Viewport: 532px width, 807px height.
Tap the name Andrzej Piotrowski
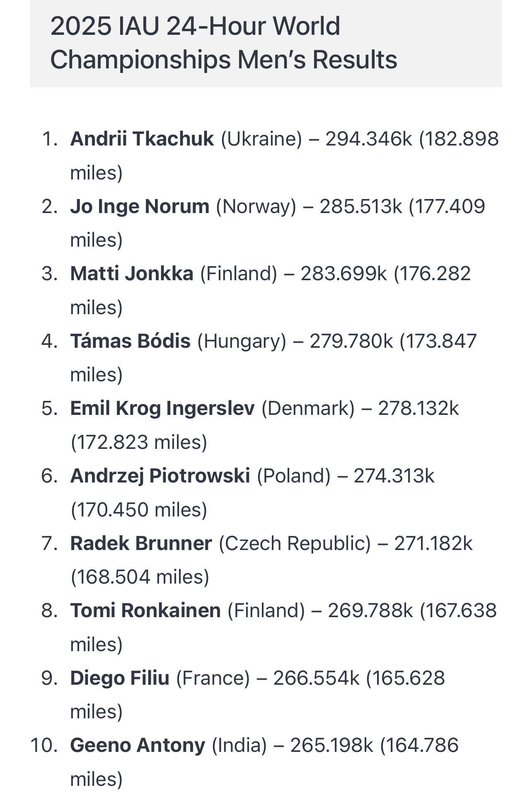160,475
